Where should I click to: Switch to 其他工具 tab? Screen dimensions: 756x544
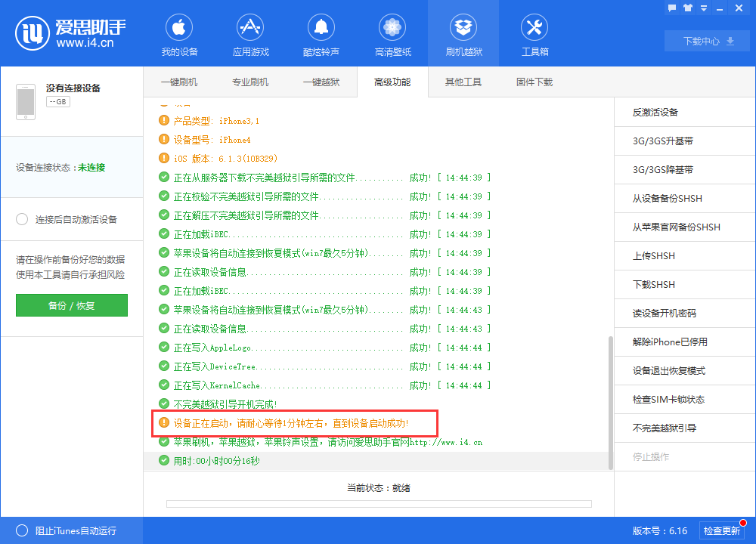coord(463,82)
